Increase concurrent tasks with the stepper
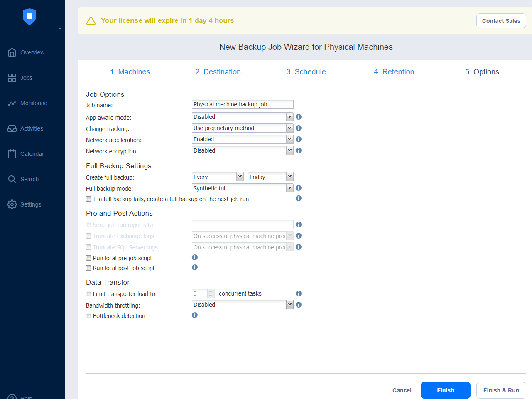Screen dimensions: 532x399 click(211, 291)
